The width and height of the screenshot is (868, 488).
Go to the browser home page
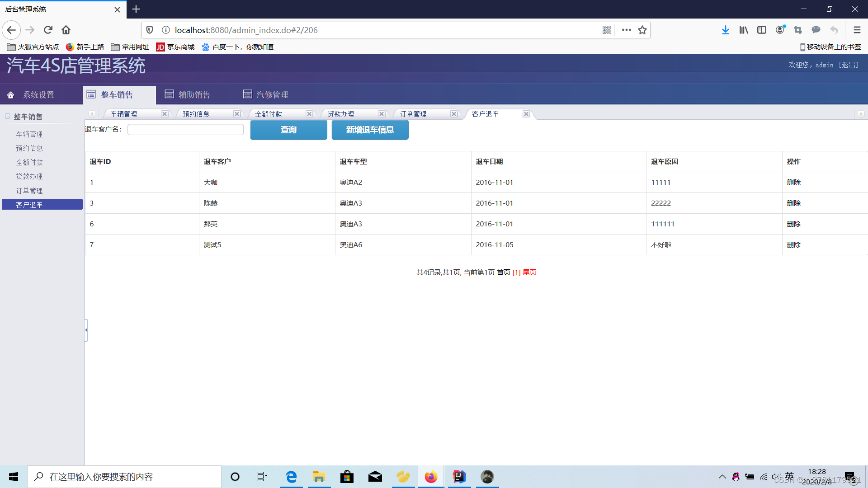[66, 30]
